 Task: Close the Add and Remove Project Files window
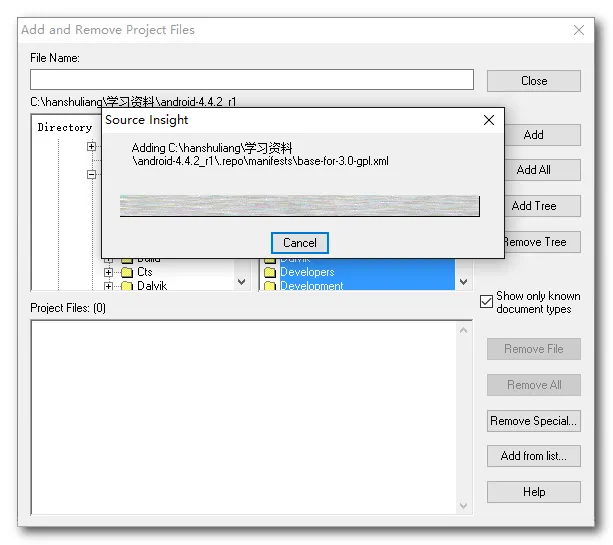click(579, 30)
